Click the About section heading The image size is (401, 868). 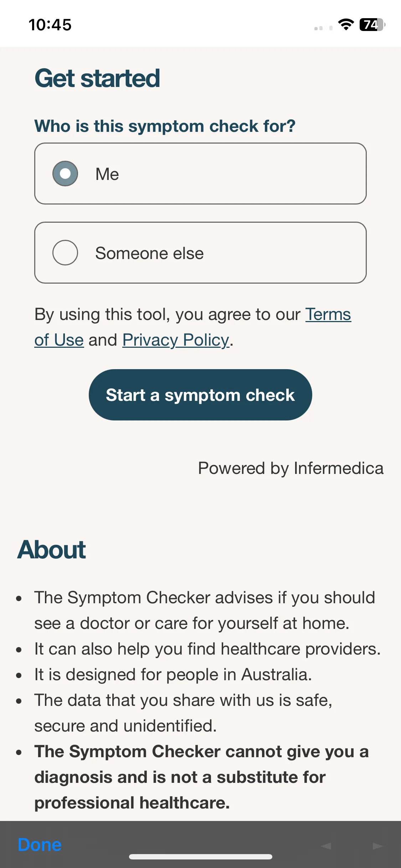tap(52, 549)
